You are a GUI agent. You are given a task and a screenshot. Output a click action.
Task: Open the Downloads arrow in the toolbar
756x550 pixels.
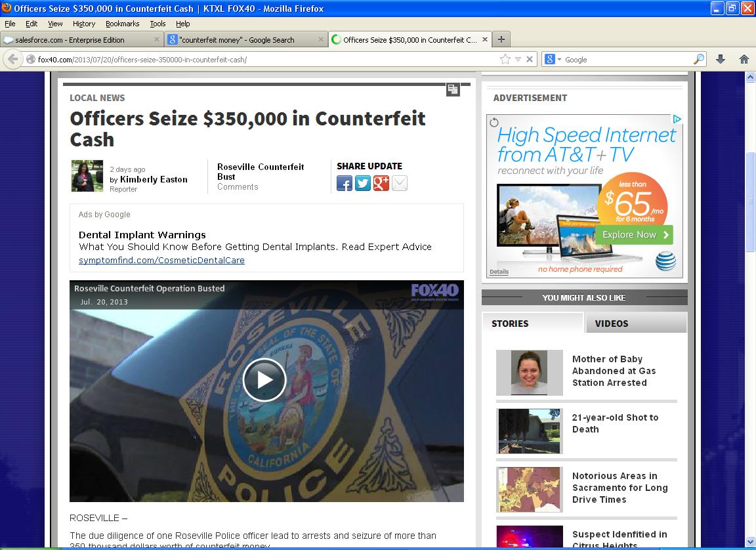(x=721, y=59)
